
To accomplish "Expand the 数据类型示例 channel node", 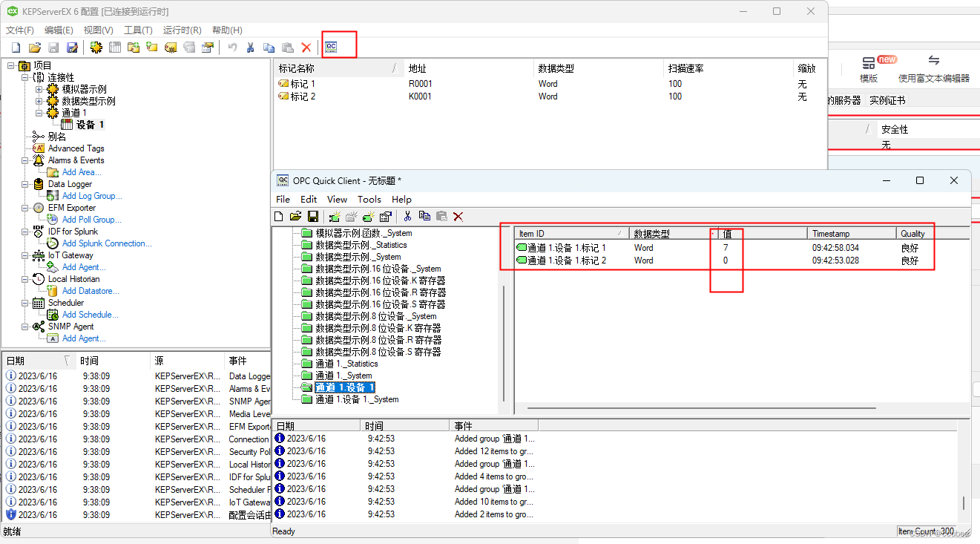I will [39, 101].
